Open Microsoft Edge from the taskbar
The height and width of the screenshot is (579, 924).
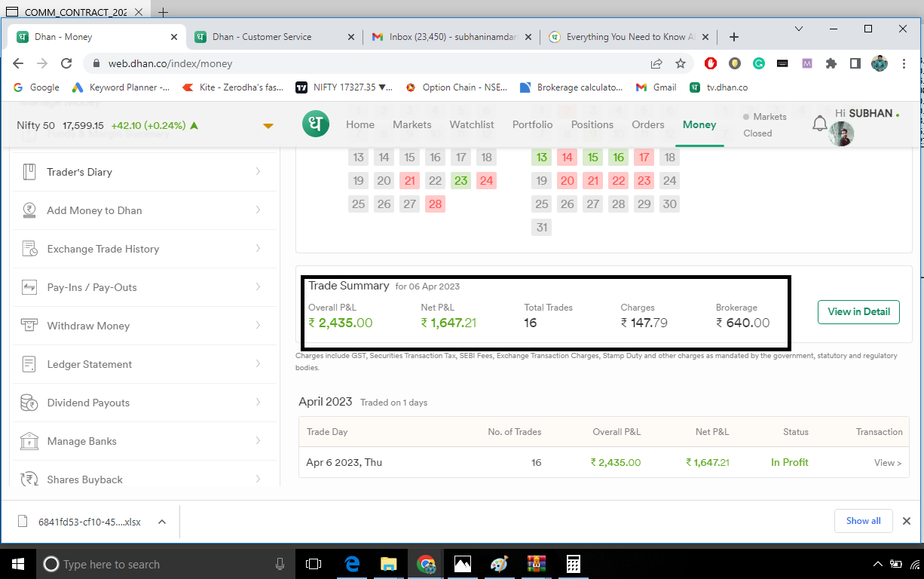(352, 564)
